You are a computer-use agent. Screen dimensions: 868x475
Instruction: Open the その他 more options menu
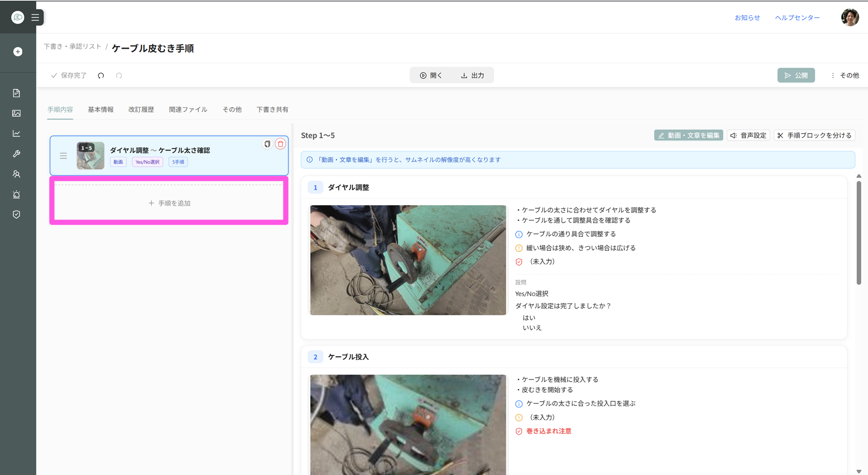pos(845,75)
